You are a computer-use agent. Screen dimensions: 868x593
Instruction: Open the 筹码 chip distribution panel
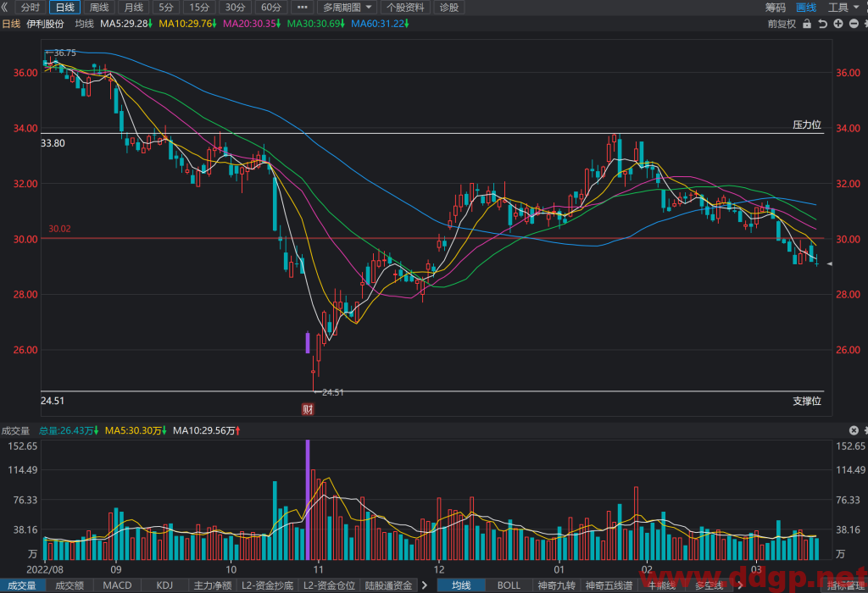point(775,7)
